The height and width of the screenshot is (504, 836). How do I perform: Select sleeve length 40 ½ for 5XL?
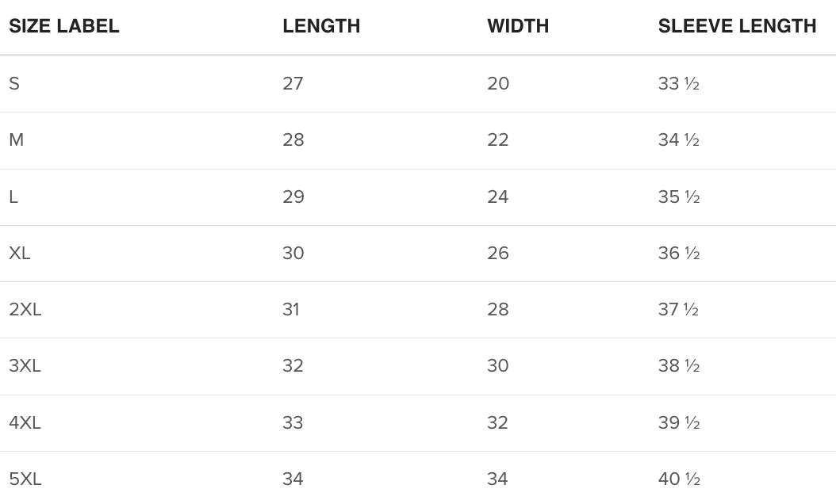tap(679, 479)
